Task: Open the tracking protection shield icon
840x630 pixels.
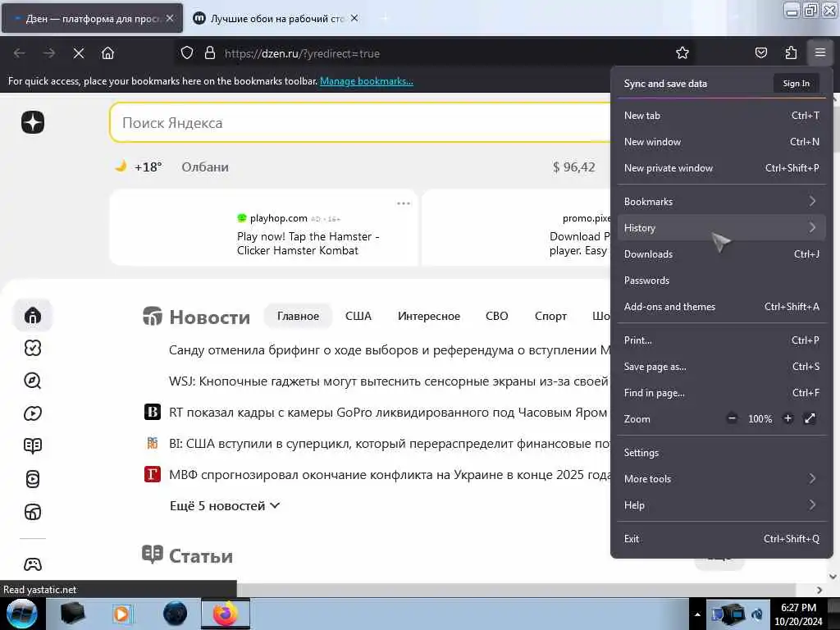Action: click(x=187, y=53)
